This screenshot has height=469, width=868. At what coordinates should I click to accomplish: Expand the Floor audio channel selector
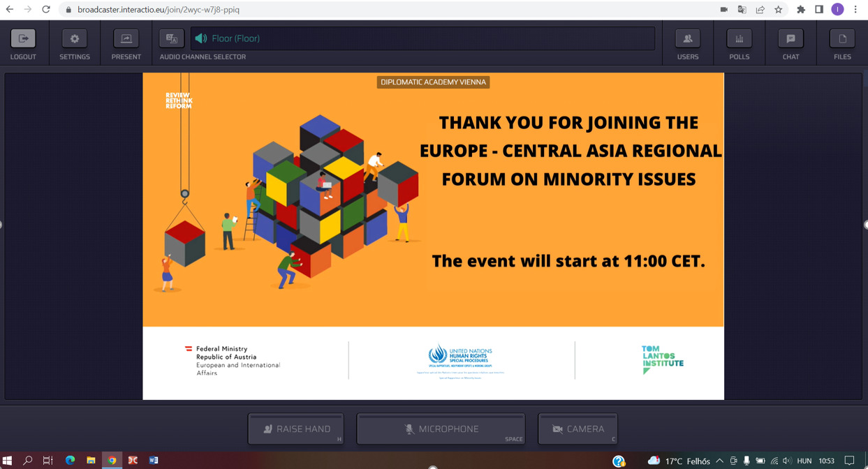click(x=422, y=38)
